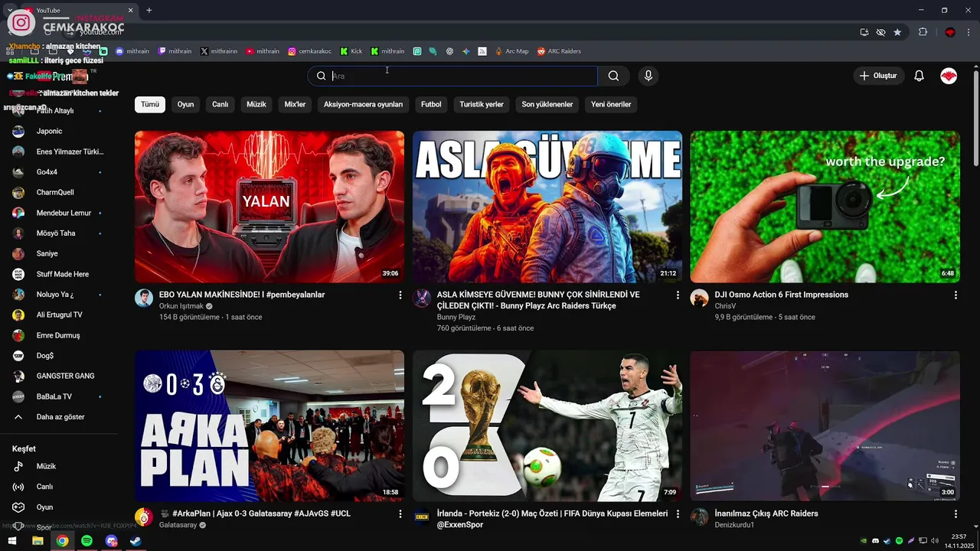This screenshot has height=551, width=980.
Task: Open the Twitch mithrain bookmark
Action: (175, 51)
